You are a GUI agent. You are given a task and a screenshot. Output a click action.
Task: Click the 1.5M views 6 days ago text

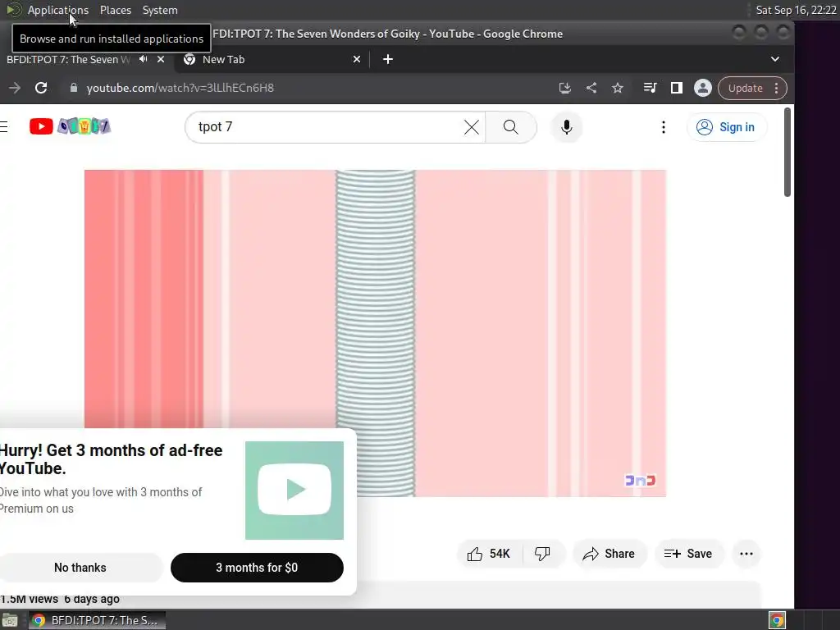[60, 599]
